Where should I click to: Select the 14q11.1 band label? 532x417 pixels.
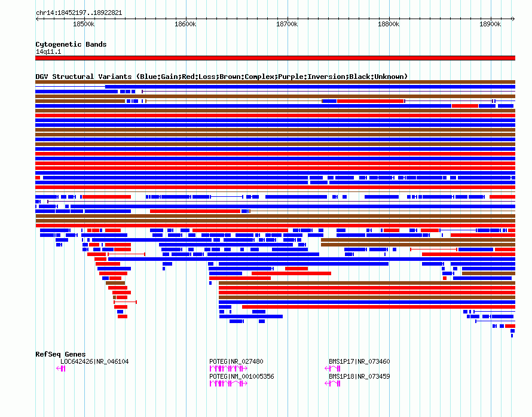pyautogui.click(x=48, y=51)
